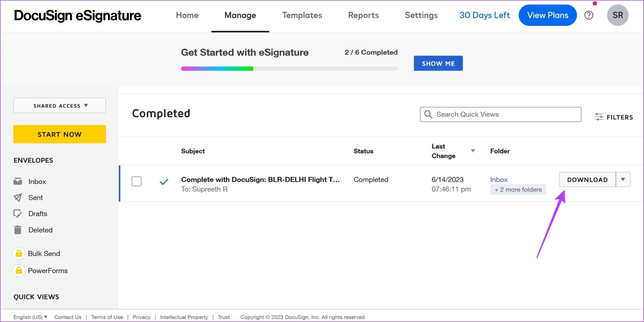
Task: Click the Inbox tray icon in sidebar
Action: (x=18, y=181)
